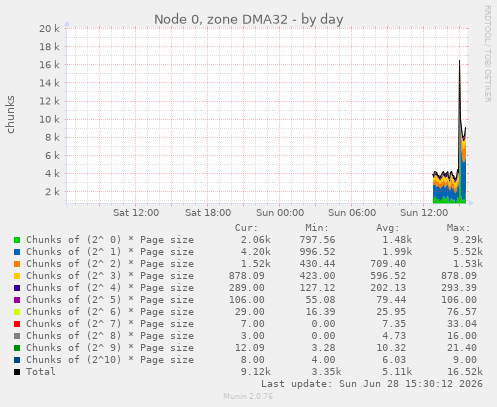
Task: Click the Total min value '3.35k'
Action: click(326, 372)
